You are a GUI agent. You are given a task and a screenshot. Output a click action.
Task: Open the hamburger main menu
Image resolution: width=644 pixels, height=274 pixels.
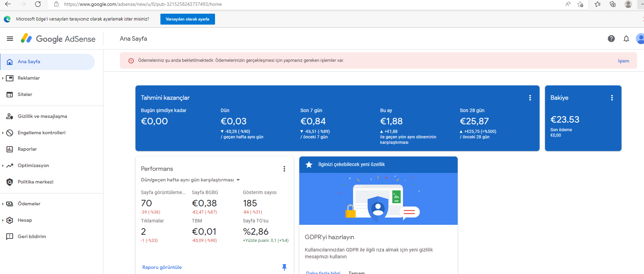click(x=10, y=39)
